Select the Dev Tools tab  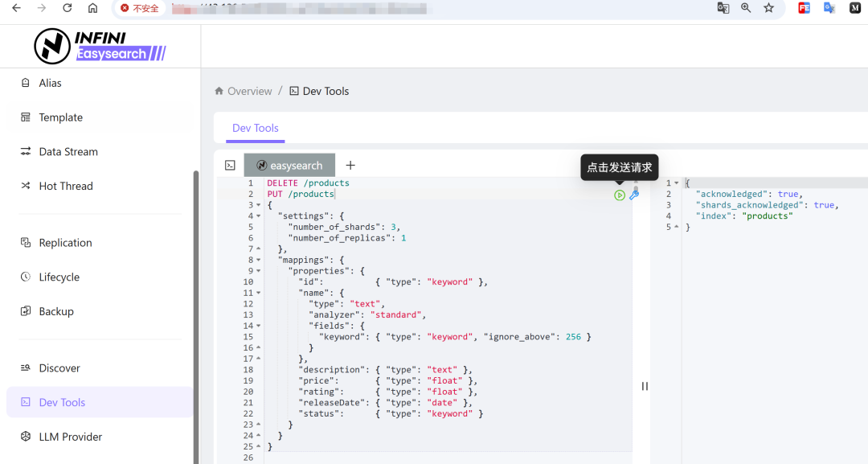(256, 128)
